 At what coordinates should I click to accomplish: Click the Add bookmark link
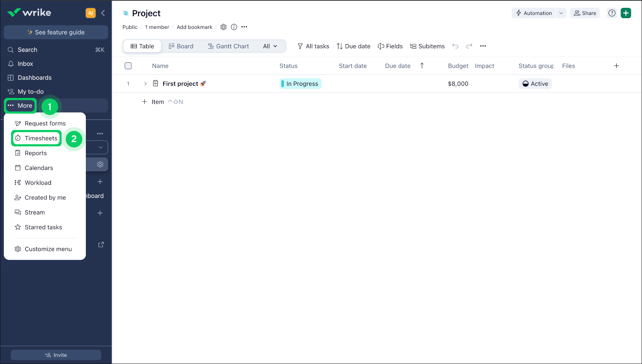coord(195,27)
